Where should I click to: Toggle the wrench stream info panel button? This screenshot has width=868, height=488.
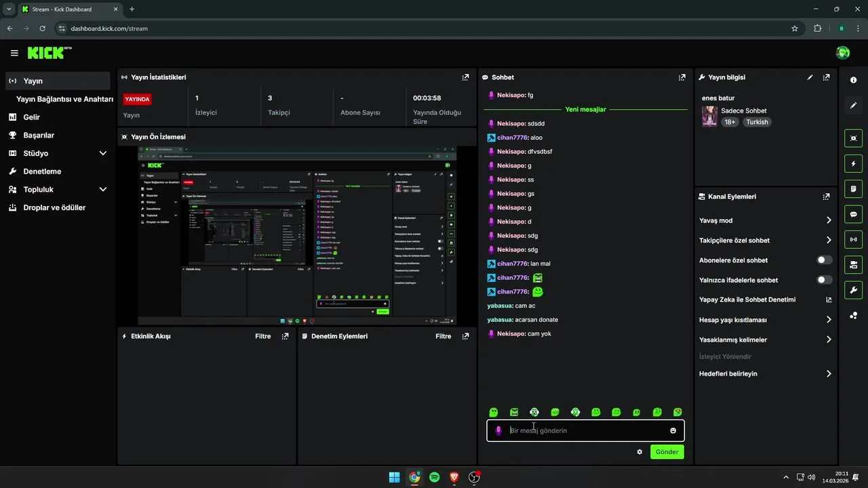[853, 290]
